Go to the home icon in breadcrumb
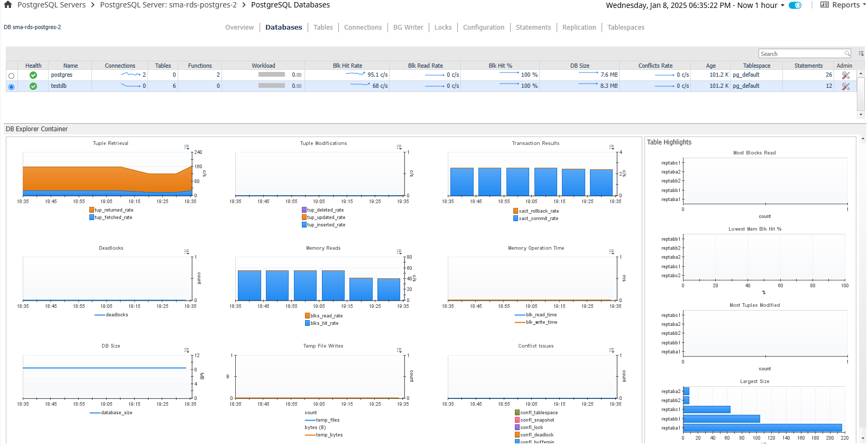868x446 pixels. pyautogui.click(x=7, y=5)
